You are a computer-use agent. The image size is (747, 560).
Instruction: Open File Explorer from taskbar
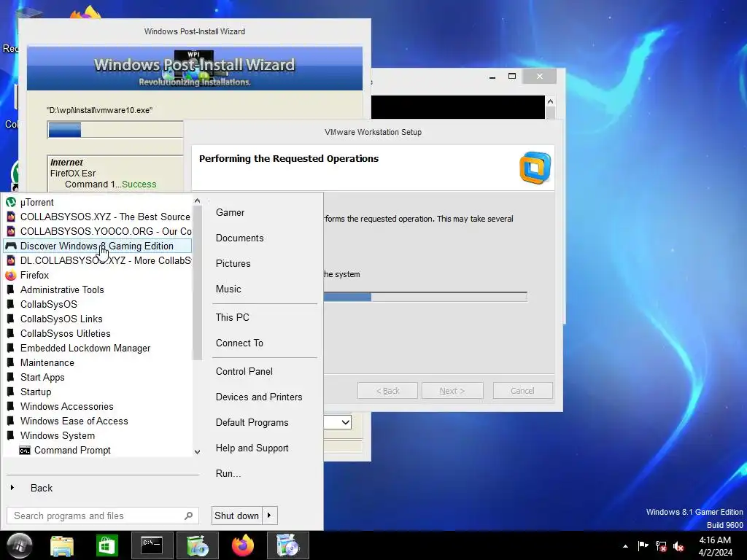[x=62, y=545]
